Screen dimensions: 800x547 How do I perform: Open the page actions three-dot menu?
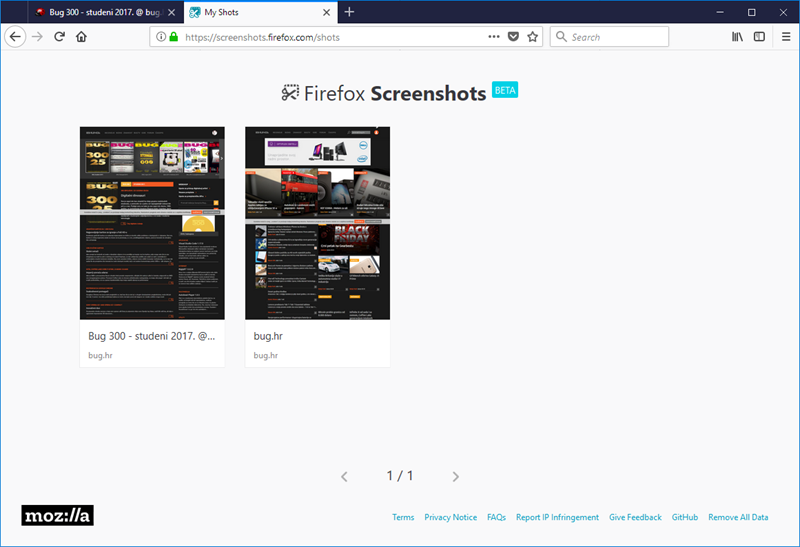[x=493, y=37]
